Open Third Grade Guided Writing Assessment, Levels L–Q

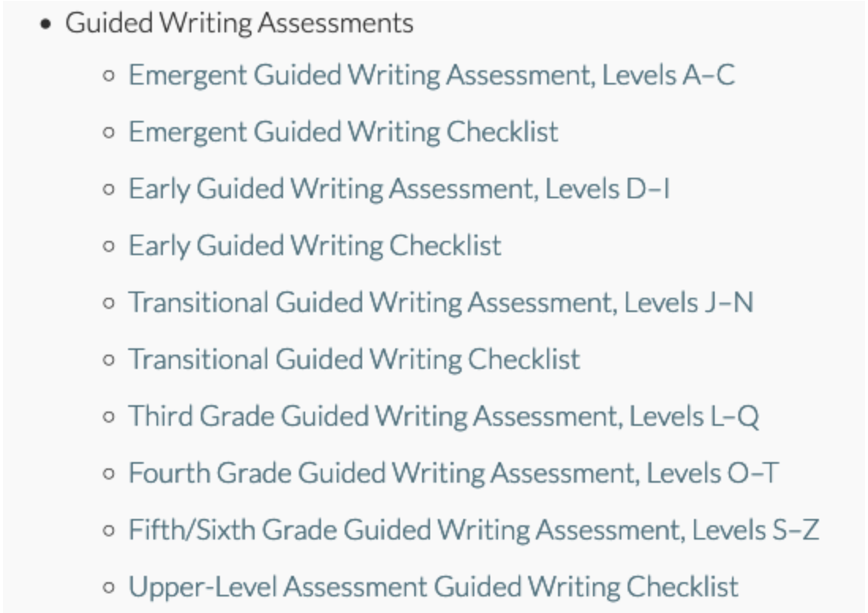click(x=443, y=416)
